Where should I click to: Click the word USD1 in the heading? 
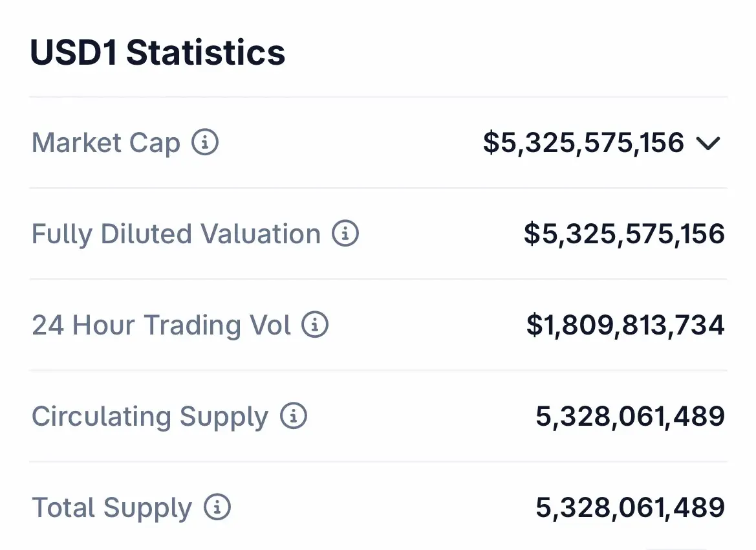click(74, 52)
